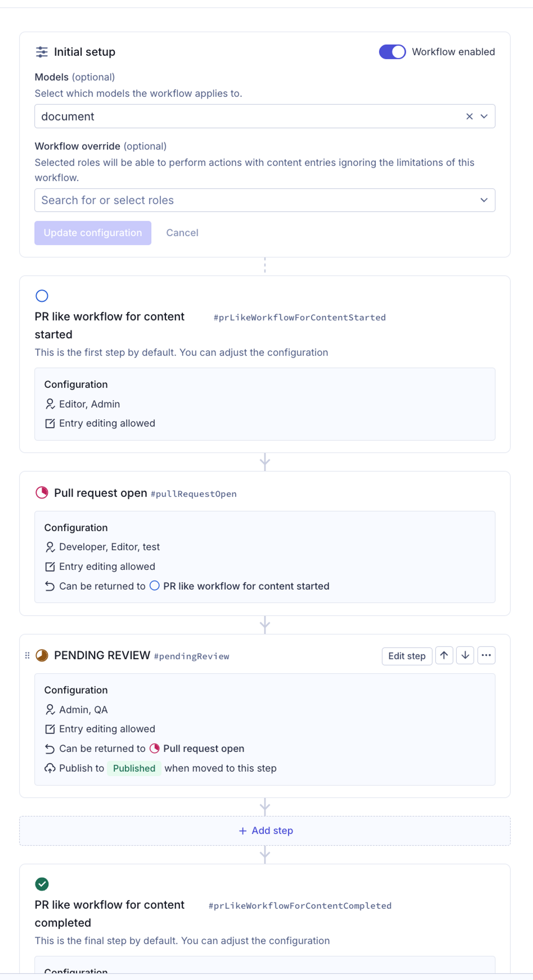Click the Initial setup sliders icon
This screenshot has width=533, height=980.
point(41,52)
